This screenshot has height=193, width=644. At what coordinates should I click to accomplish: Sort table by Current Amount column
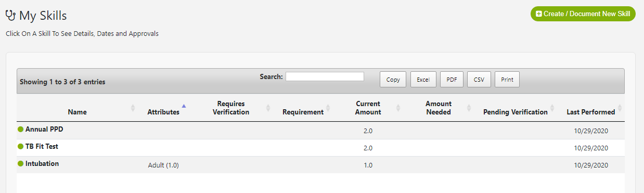[x=368, y=108]
